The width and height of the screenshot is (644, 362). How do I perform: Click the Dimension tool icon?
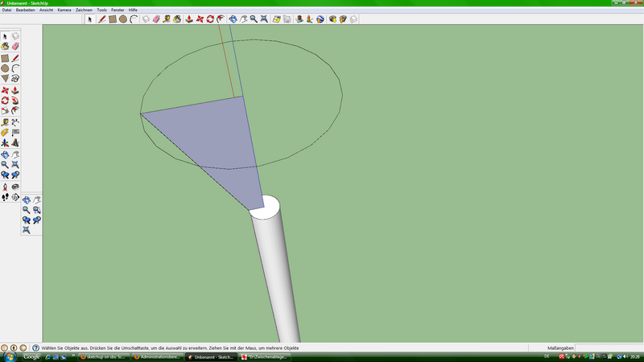click(15, 121)
